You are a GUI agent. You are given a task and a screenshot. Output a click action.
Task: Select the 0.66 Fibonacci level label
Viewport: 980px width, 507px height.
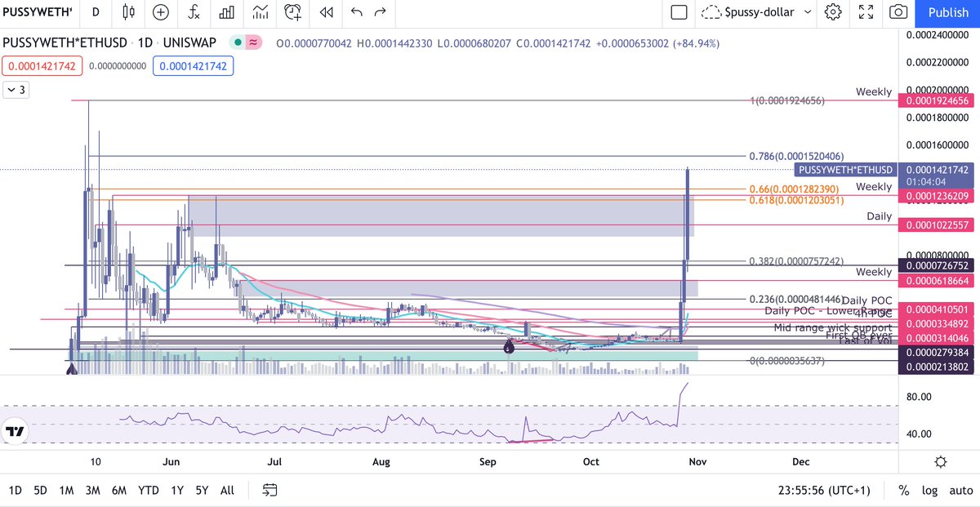[x=794, y=189]
